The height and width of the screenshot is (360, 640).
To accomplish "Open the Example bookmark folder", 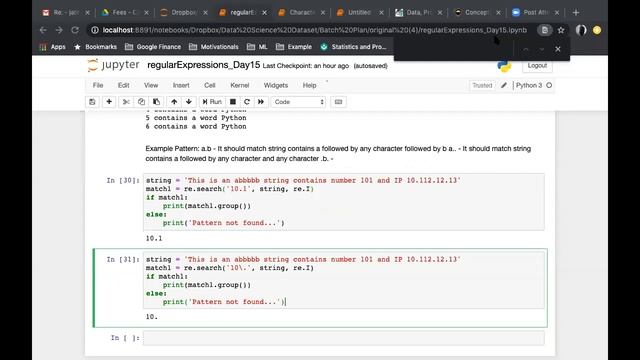I will [x=294, y=47].
